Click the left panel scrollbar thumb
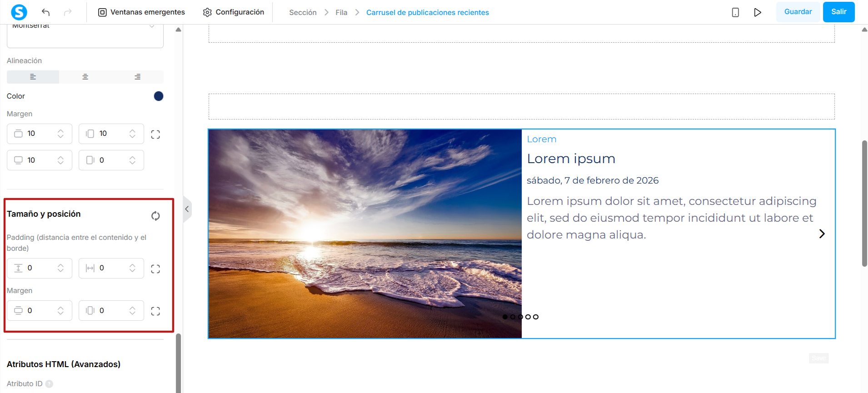This screenshot has height=393, width=868. (179, 363)
